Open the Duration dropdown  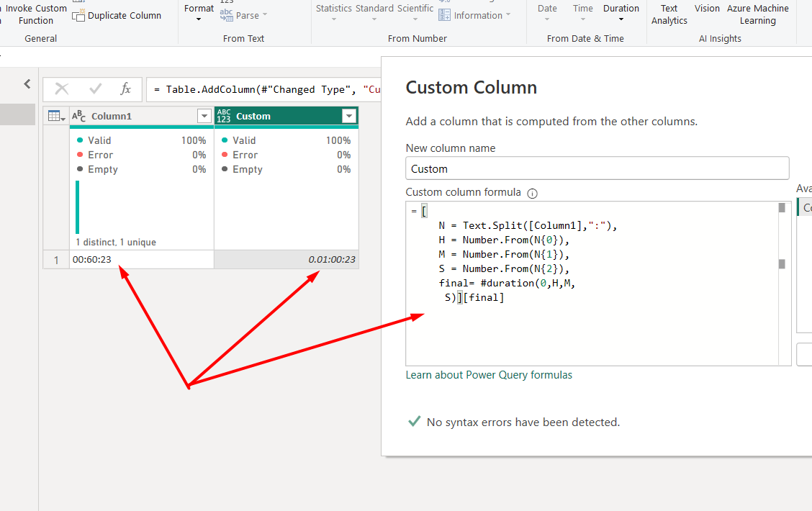pyautogui.click(x=621, y=13)
